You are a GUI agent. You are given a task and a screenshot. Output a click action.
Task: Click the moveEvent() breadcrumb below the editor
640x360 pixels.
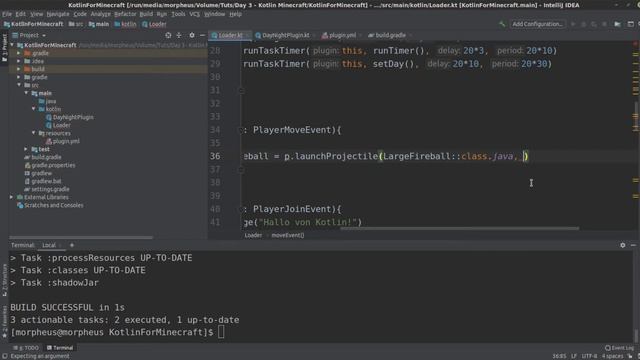tap(288, 235)
